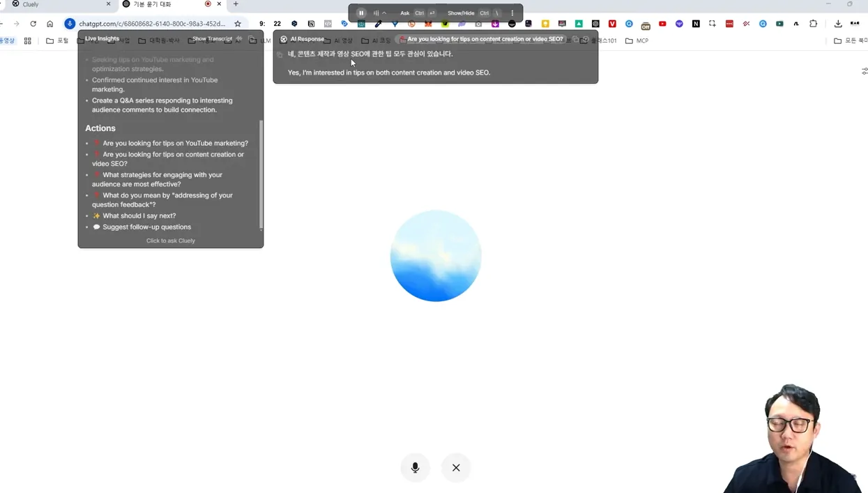Open ChatGPT voice settings sliders icon
Image resolution: width=868 pixels, height=493 pixels.
[x=865, y=71]
